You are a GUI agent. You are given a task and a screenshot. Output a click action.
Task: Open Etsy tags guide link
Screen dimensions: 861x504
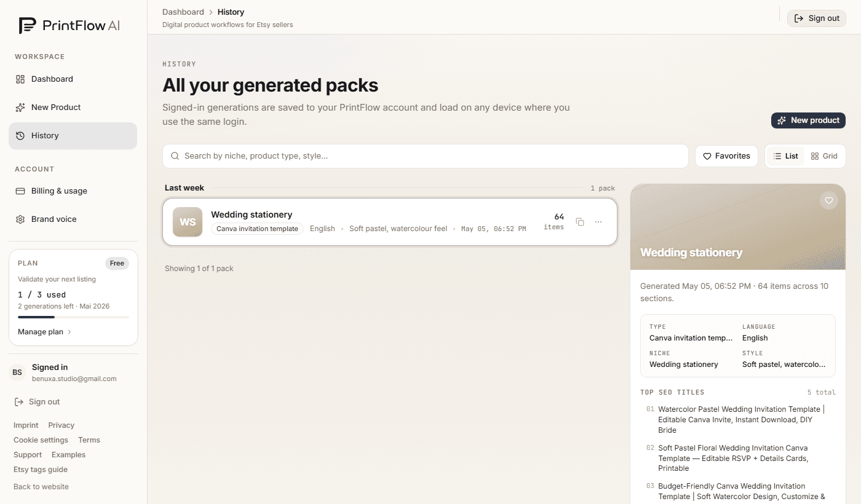click(x=41, y=470)
